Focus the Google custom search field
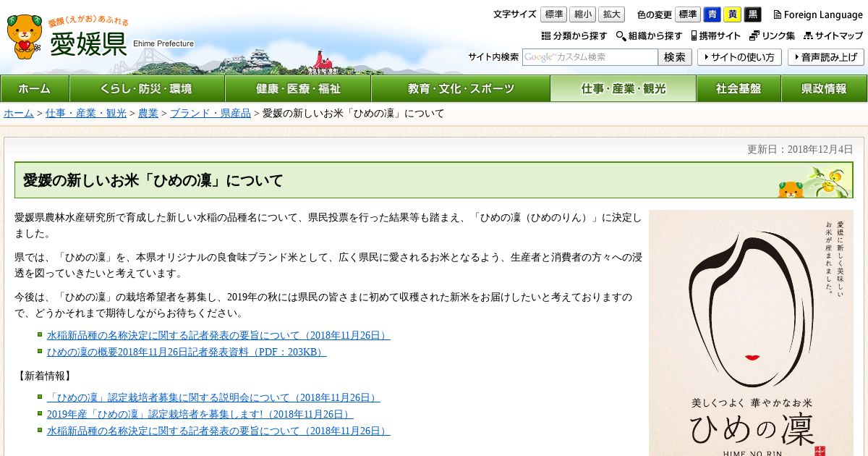 590,57
